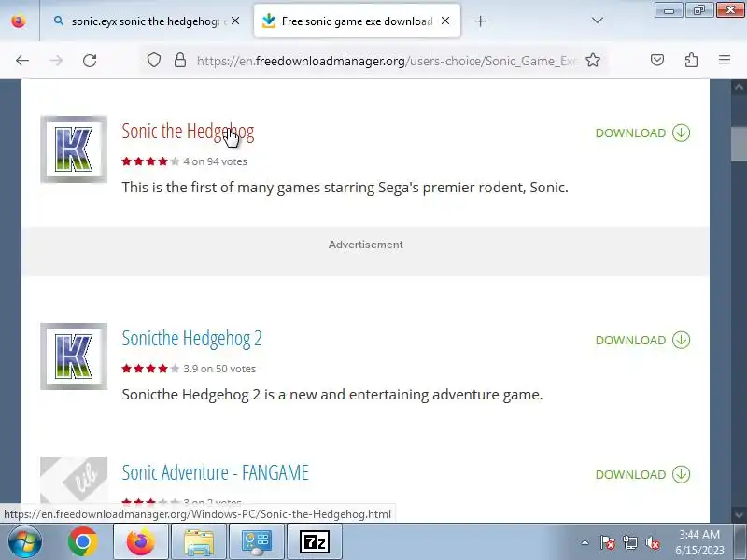
Task: Open the Save to Pocket button
Action: (657, 60)
